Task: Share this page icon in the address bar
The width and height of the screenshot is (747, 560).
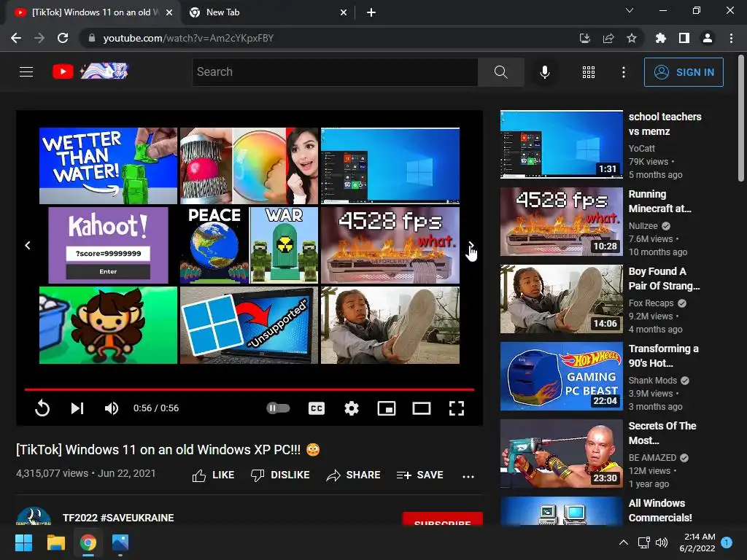Action: point(608,38)
